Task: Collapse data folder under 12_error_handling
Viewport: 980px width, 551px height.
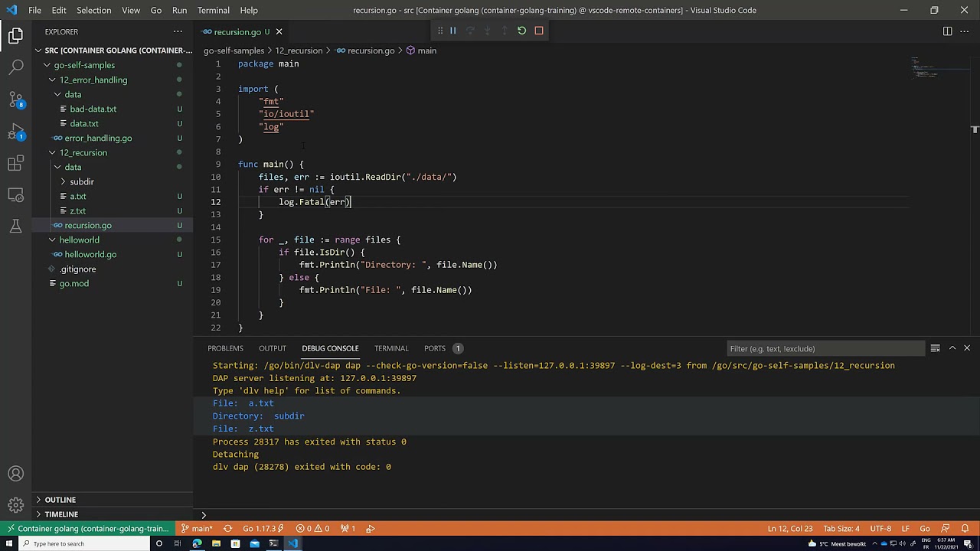Action: (x=112, y=94)
